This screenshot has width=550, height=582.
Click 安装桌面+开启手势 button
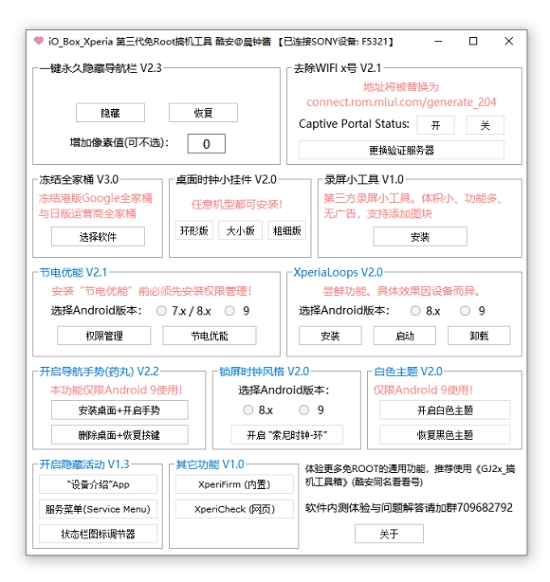pos(120,410)
